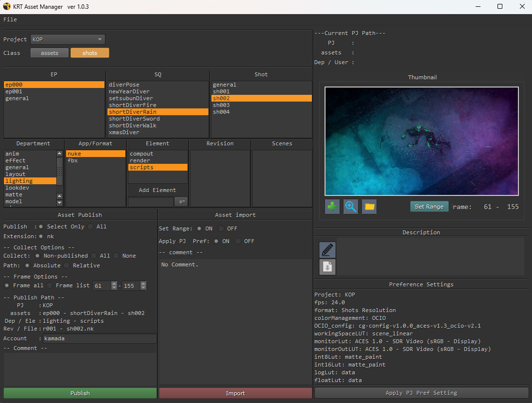Click the Apply PJ Pref Setting button
Image resolution: width=532 pixels, height=403 pixels.
point(421,393)
